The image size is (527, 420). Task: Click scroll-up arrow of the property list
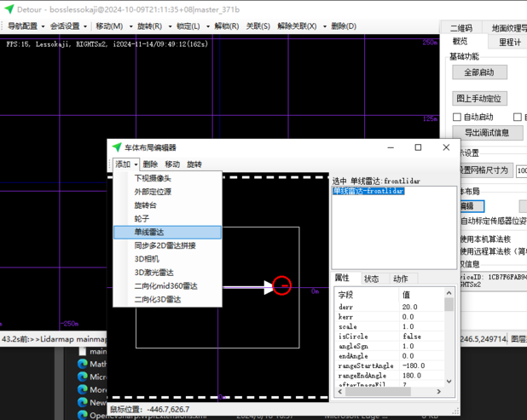449,294
